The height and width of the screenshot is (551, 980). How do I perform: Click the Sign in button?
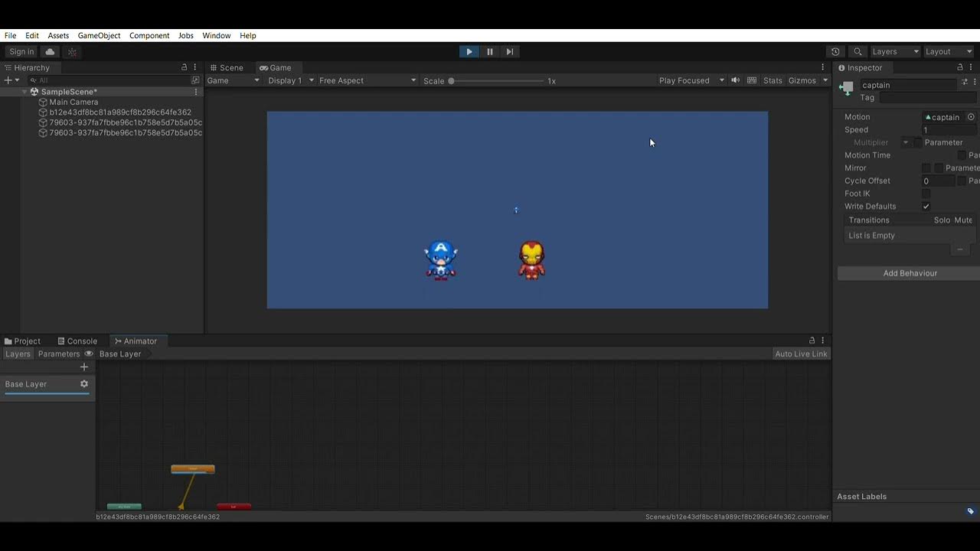click(21, 51)
